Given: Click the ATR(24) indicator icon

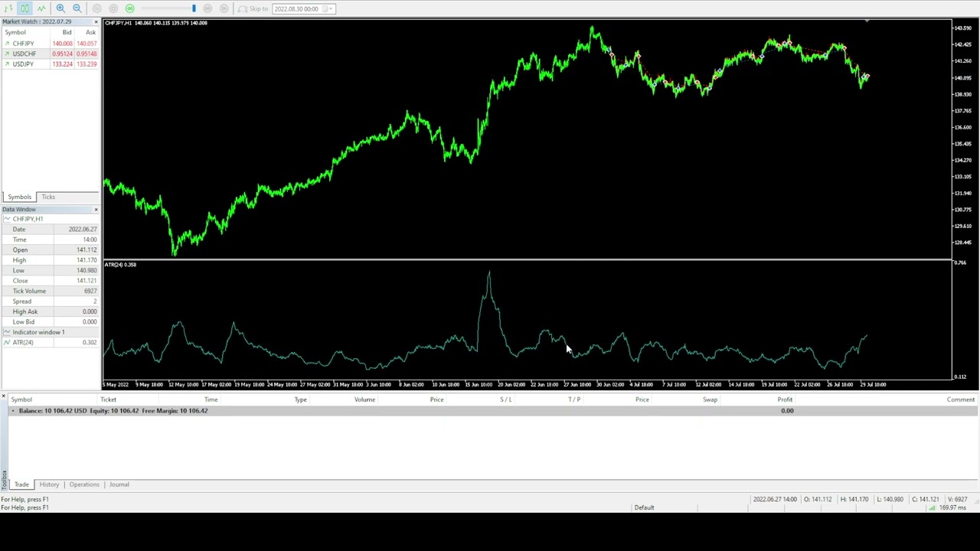Looking at the screenshot, I should [7, 342].
